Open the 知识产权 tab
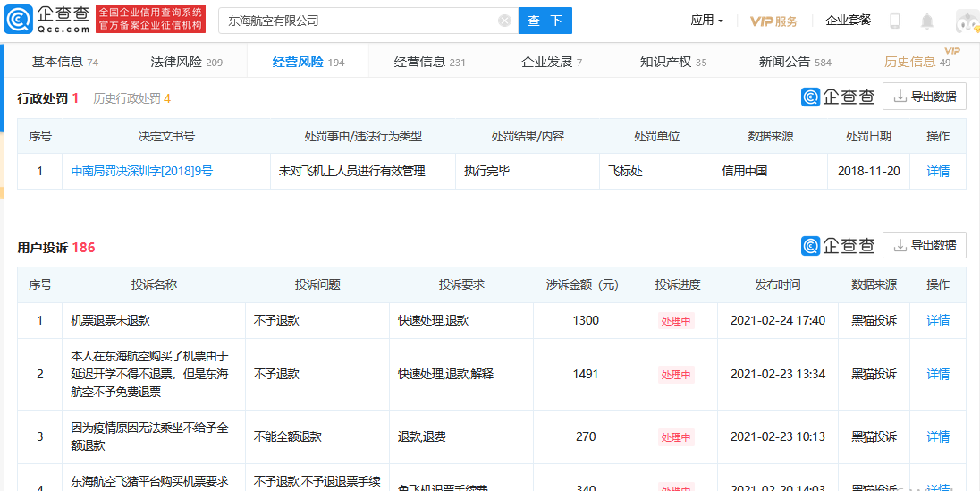Viewport: 980px width, 491px height. [673, 62]
